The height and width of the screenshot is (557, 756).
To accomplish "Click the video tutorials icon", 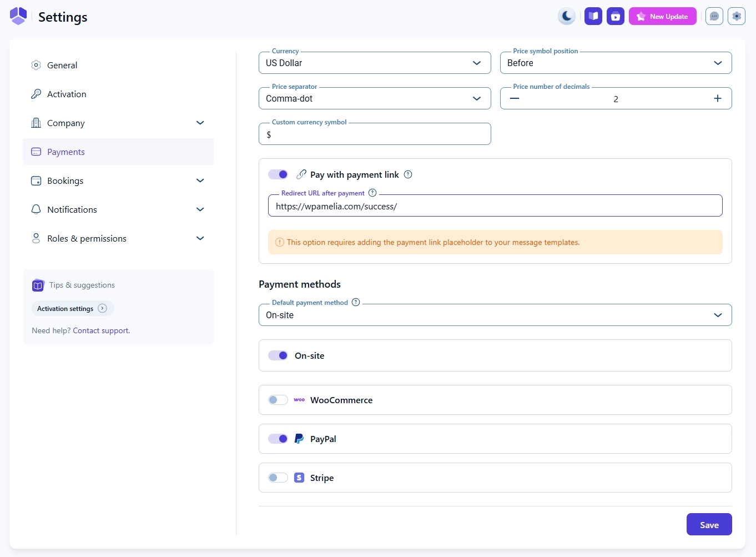I will [x=616, y=16].
